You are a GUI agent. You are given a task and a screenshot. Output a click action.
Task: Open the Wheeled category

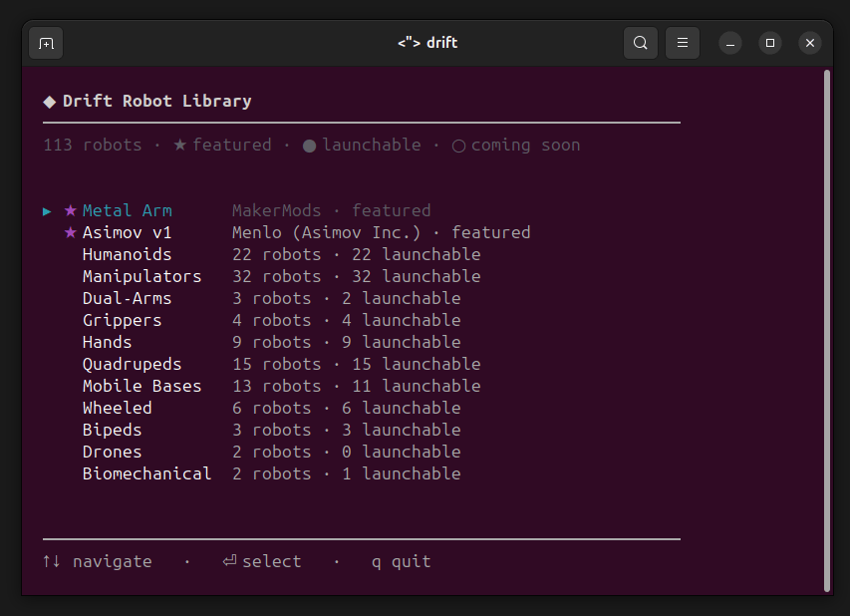coord(118,408)
